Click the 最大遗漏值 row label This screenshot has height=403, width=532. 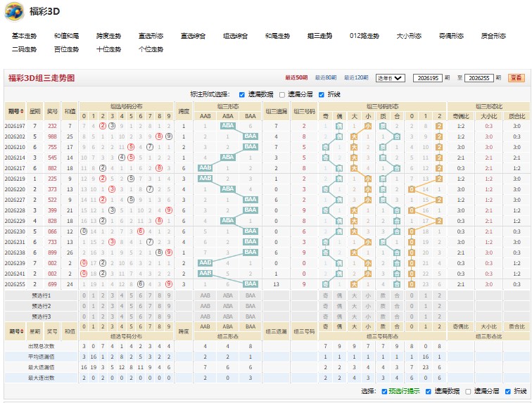pos(42,367)
